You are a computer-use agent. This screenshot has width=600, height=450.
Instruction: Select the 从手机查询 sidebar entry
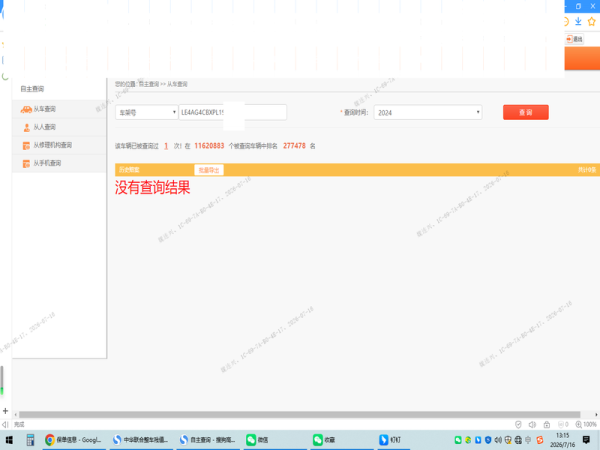point(59,163)
